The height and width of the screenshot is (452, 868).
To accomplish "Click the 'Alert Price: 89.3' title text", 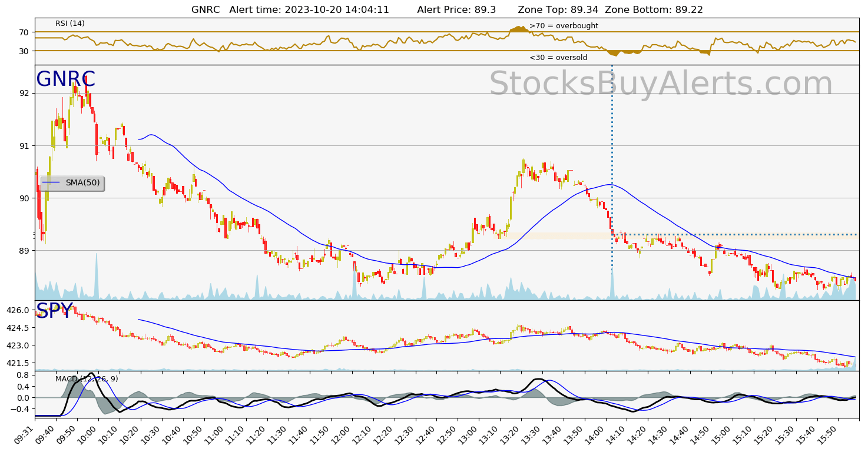I will pos(456,10).
